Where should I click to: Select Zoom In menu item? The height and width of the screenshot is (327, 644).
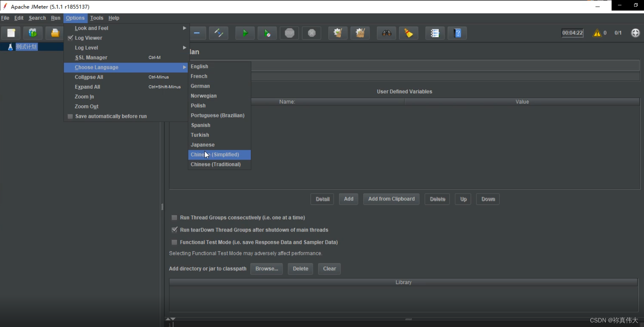point(126,96)
